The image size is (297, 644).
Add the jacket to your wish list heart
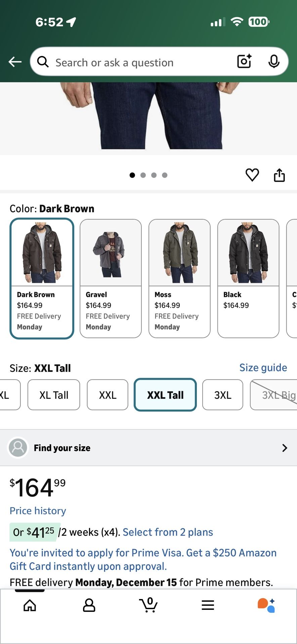click(x=252, y=174)
